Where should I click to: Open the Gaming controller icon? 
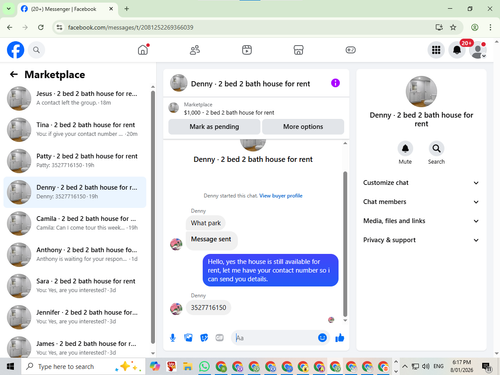[x=350, y=50]
